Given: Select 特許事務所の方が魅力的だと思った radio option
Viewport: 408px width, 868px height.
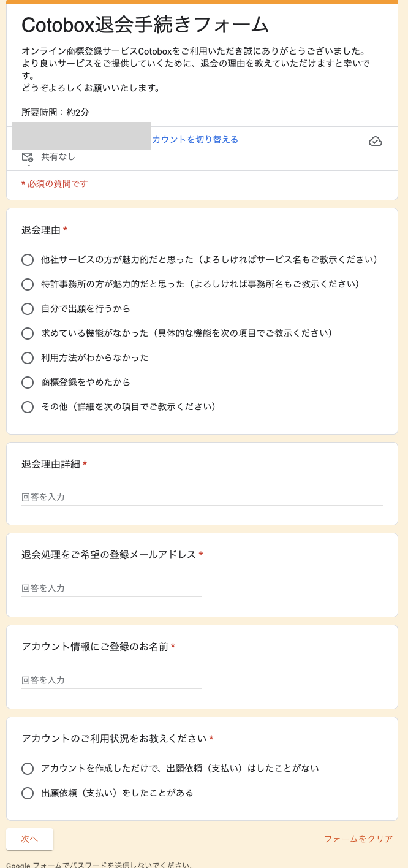Looking at the screenshot, I should tap(28, 284).
